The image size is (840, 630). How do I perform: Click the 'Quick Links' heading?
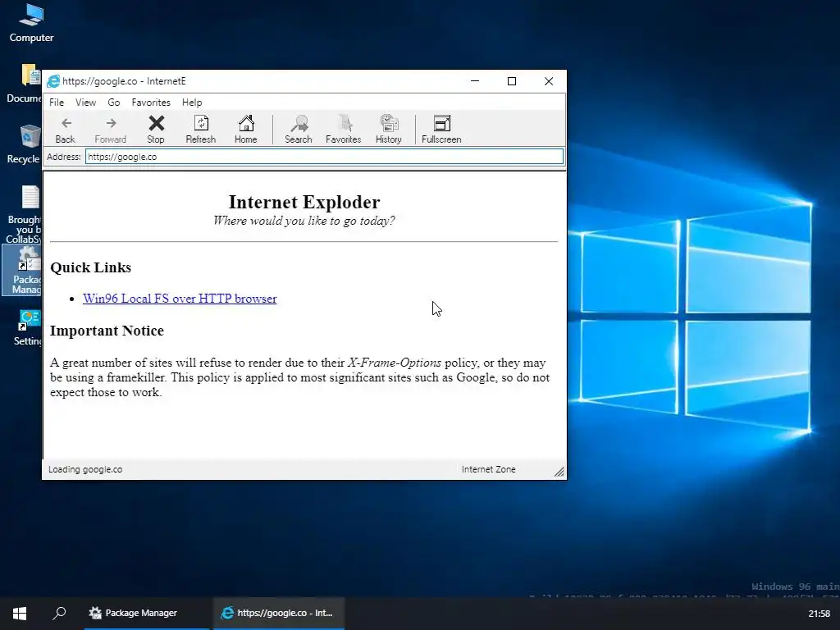pyautogui.click(x=90, y=267)
